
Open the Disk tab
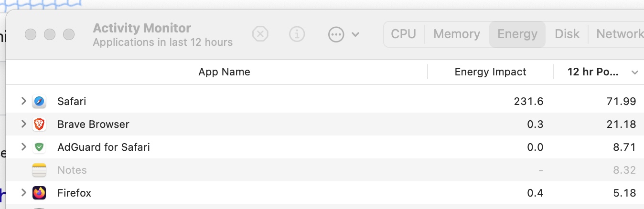(x=567, y=34)
